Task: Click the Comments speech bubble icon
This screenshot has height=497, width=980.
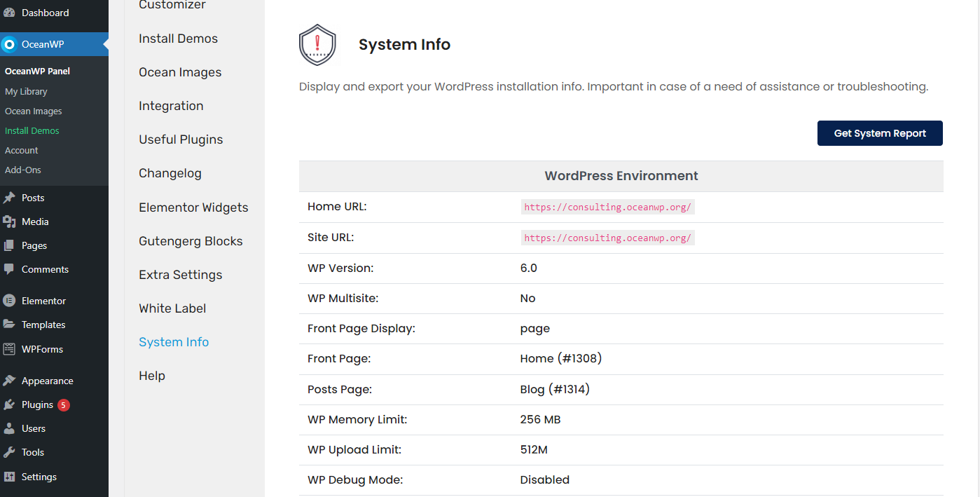Action: point(9,269)
